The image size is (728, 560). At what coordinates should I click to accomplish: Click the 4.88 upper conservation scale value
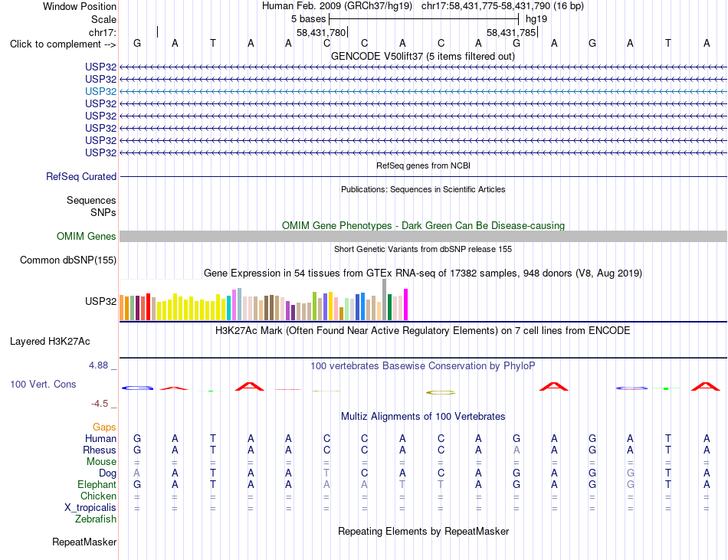(98, 365)
